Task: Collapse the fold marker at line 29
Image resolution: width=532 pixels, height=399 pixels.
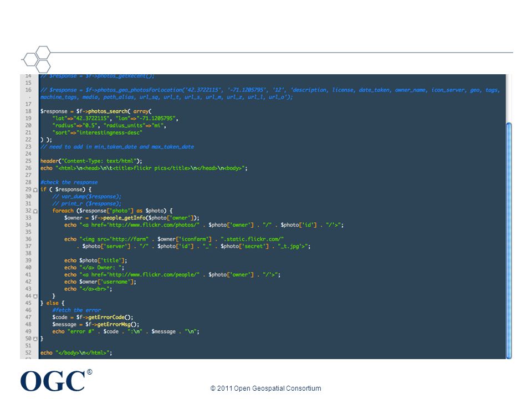Action: point(35,190)
